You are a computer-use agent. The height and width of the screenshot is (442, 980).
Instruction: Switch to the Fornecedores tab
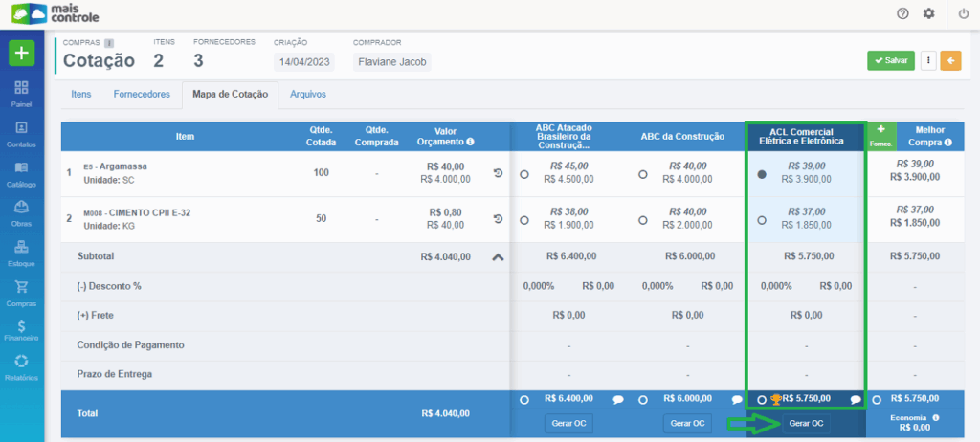(142, 95)
